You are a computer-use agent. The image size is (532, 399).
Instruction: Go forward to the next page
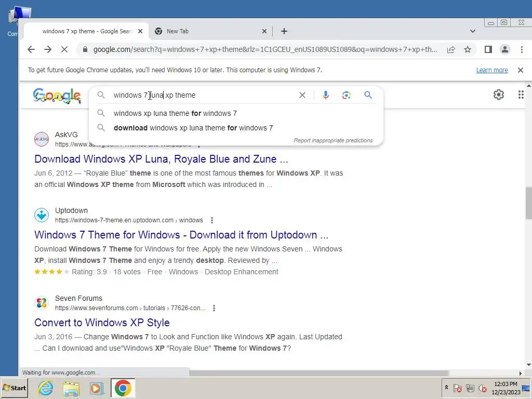(x=48, y=49)
